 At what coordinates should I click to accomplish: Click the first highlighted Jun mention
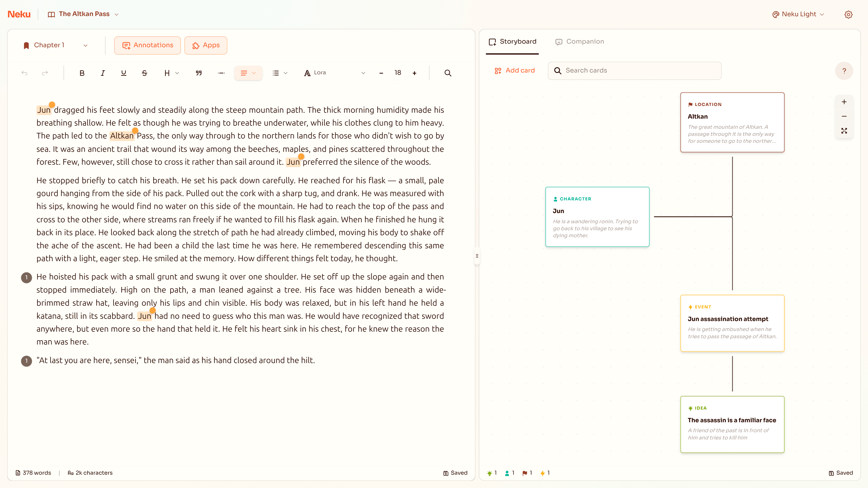point(44,110)
